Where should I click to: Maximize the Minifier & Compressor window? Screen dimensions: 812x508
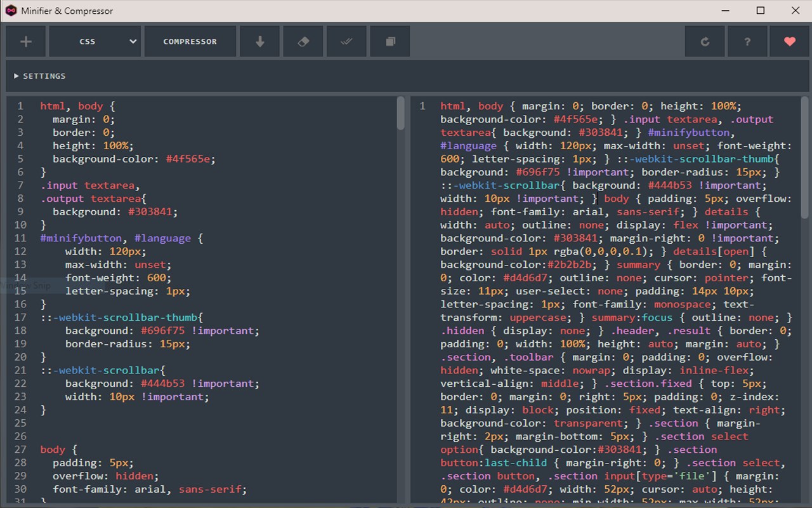[x=761, y=11]
